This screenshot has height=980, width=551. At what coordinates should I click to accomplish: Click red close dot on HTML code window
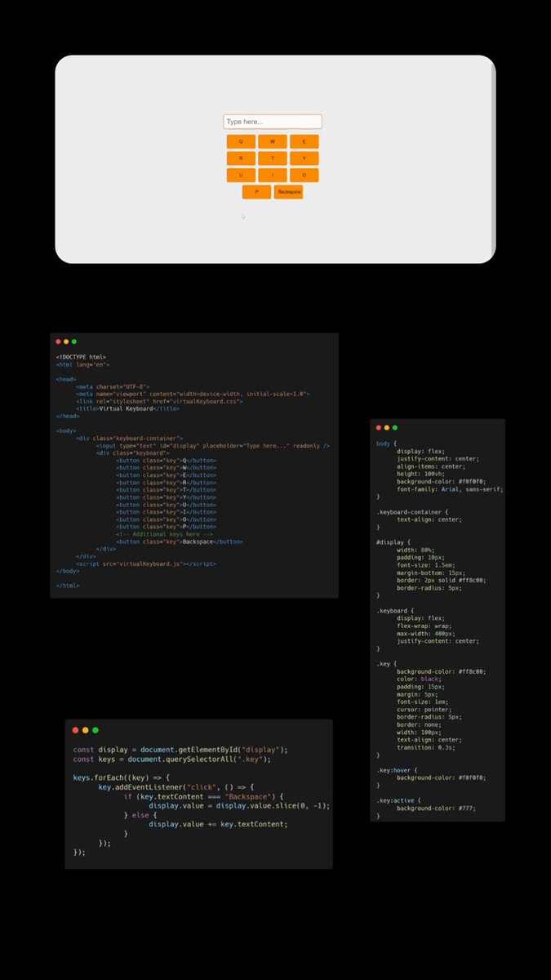pyautogui.click(x=59, y=341)
